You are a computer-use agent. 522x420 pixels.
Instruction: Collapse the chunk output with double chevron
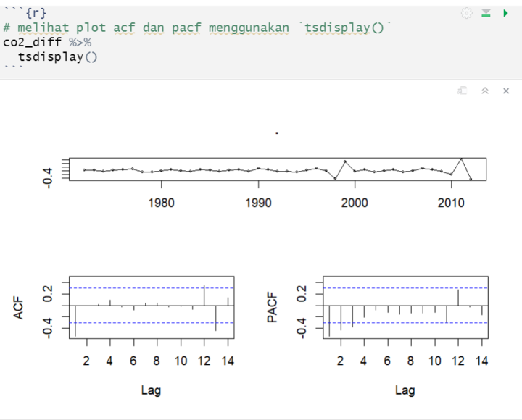(485, 91)
